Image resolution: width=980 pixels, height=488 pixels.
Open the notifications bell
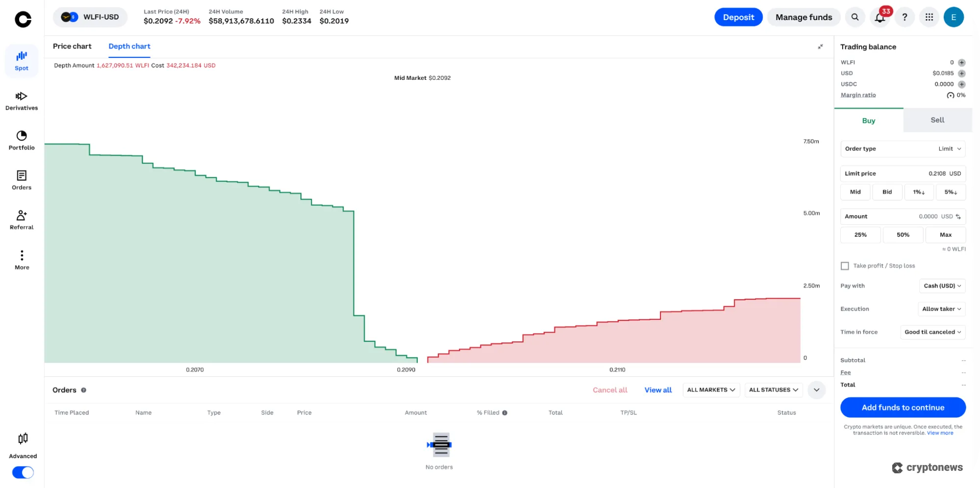879,17
